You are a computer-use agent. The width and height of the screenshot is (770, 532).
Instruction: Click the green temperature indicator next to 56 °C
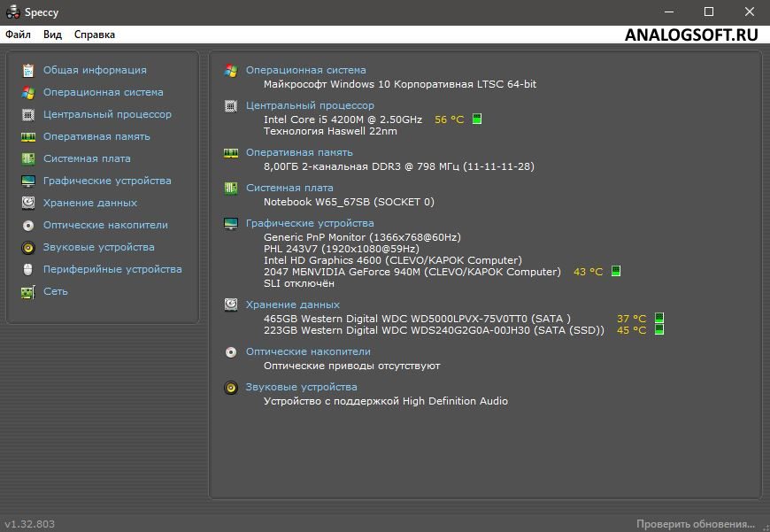pyautogui.click(x=477, y=117)
